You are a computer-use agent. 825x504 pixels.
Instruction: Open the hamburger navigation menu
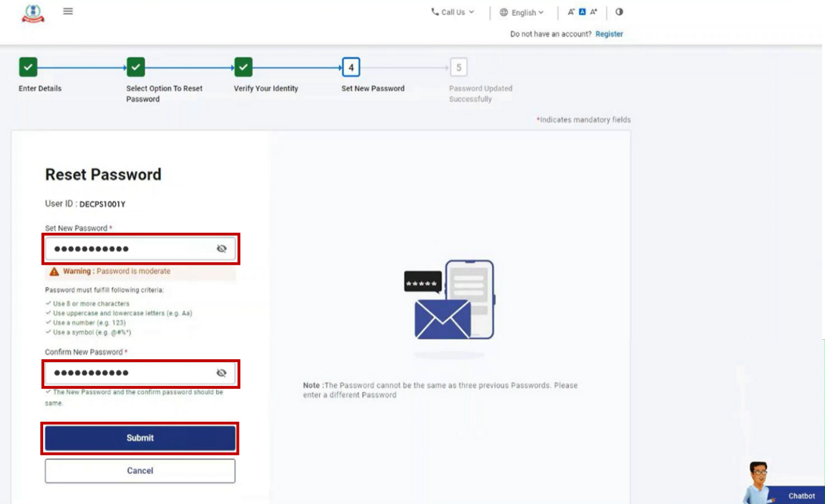(x=69, y=12)
